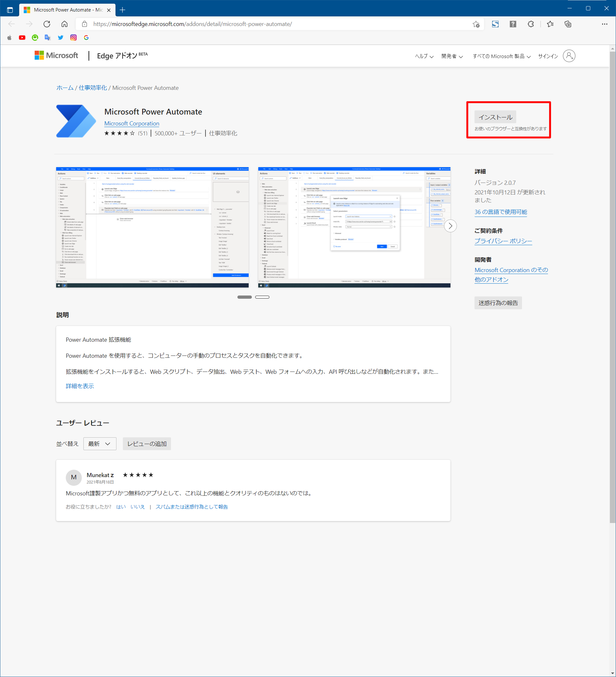Click the sign-in profile avatar icon
Viewport: 616px width, 677px height.
569,56
